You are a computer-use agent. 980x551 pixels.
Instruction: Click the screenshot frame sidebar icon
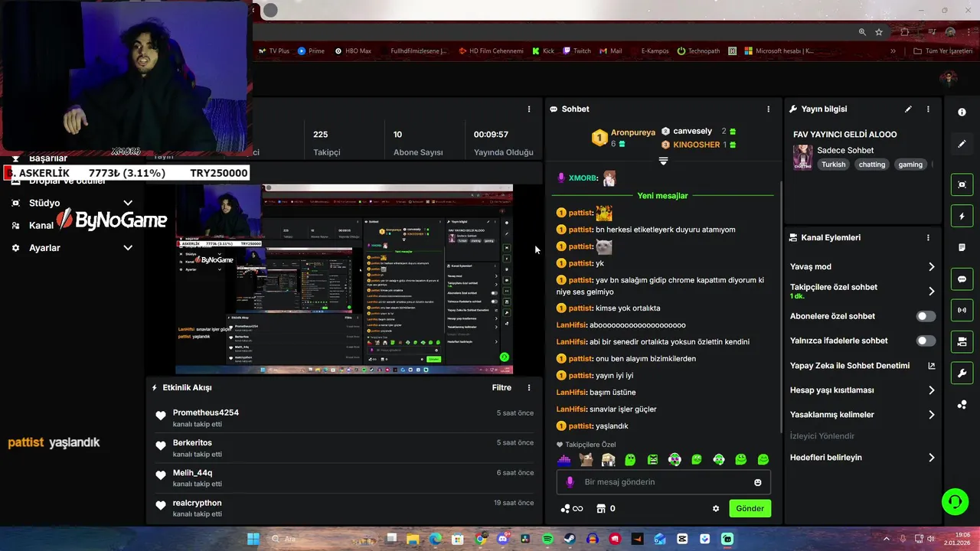click(962, 184)
